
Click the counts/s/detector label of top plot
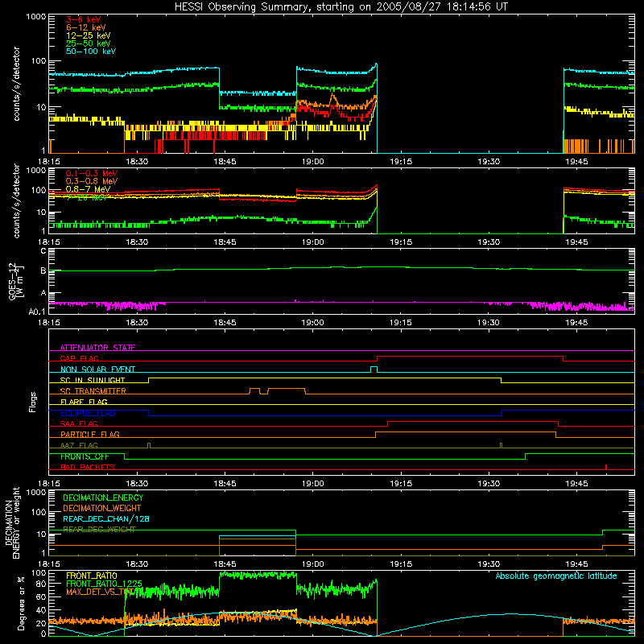(16, 84)
